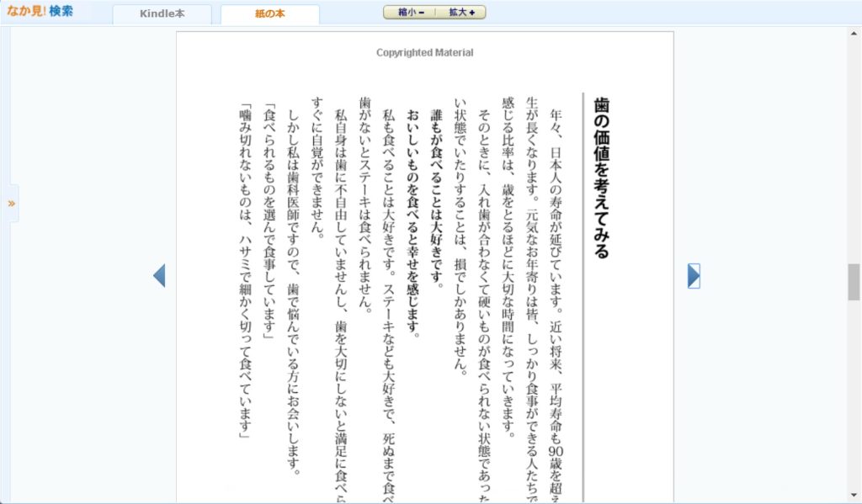Click the chapter heading 歯の価値を考えてみる
The width and height of the screenshot is (862, 504).
[601, 177]
